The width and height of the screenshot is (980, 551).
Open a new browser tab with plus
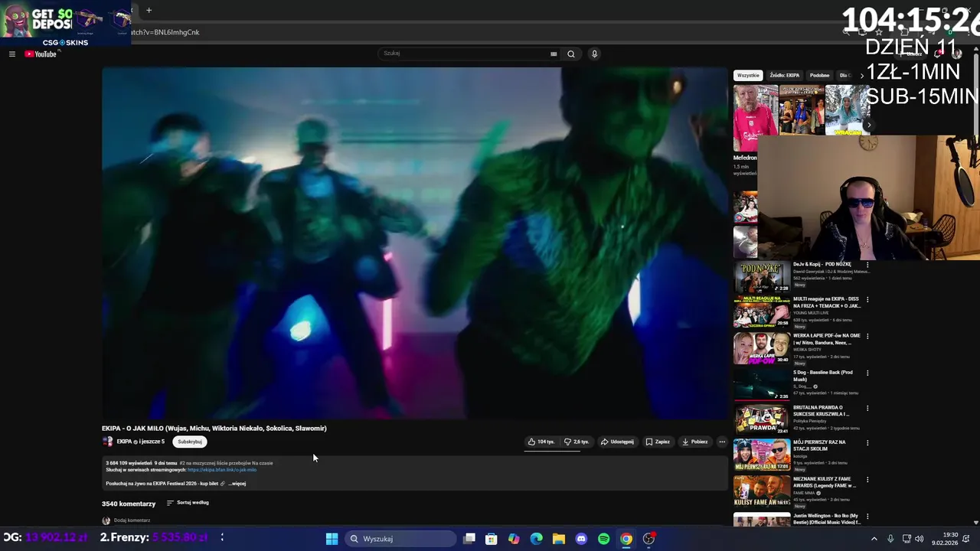(x=149, y=11)
